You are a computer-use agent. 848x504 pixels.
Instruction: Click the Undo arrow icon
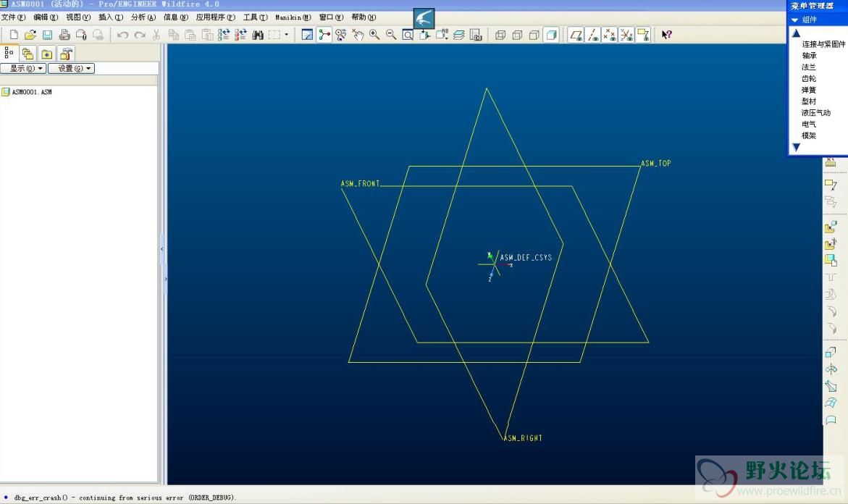[123, 35]
